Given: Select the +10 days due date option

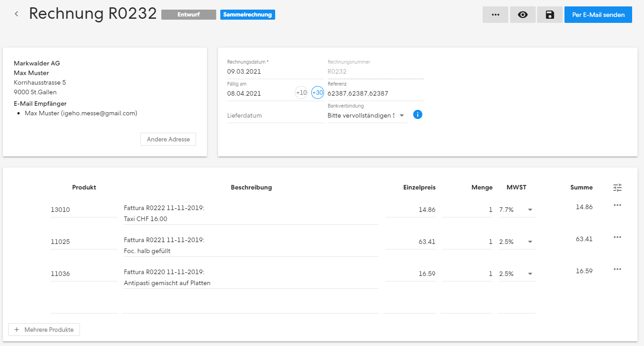Looking at the screenshot, I should tap(301, 92).
